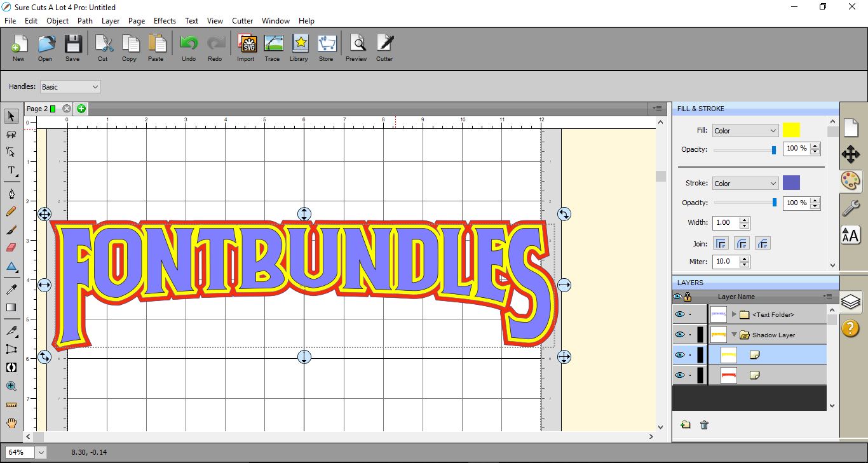The height and width of the screenshot is (463, 868).
Task: Select the Eyedropper tool
Action: (x=11, y=290)
